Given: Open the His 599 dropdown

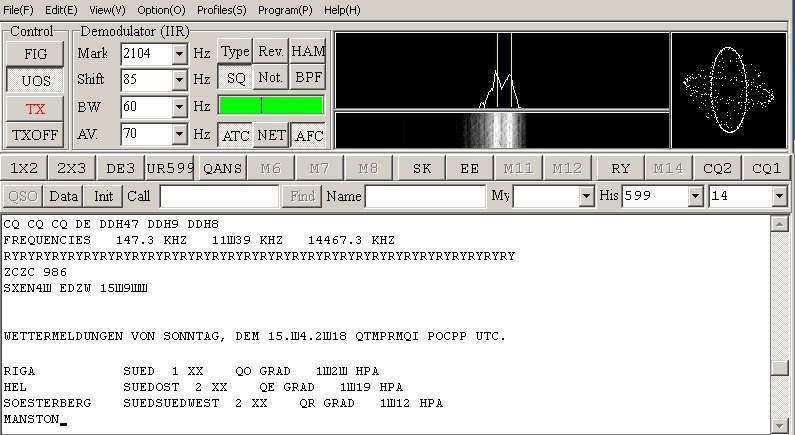Looking at the screenshot, I should click(x=696, y=196).
